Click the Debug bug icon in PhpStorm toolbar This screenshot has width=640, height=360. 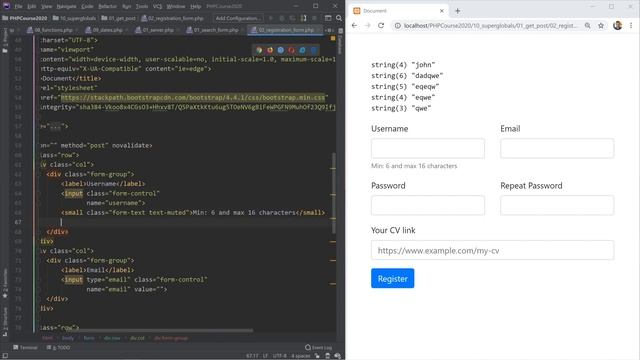tap(282, 18)
